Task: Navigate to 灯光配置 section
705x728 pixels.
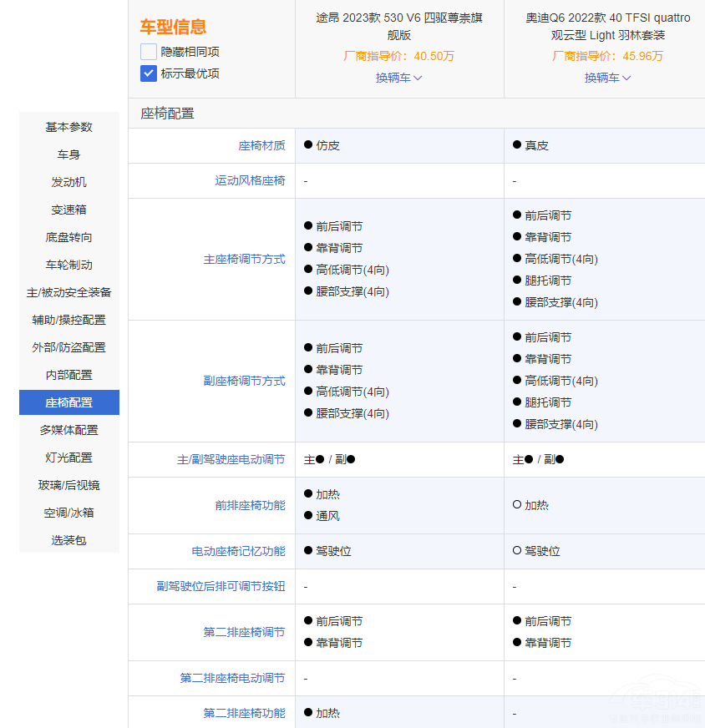Action: pyautogui.click(x=69, y=458)
